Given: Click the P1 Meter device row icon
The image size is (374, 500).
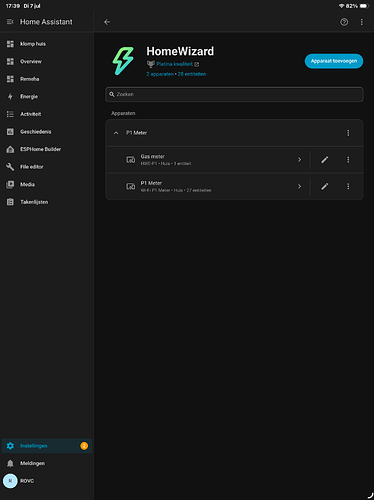Looking at the screenshot, I should coord(130,186).
